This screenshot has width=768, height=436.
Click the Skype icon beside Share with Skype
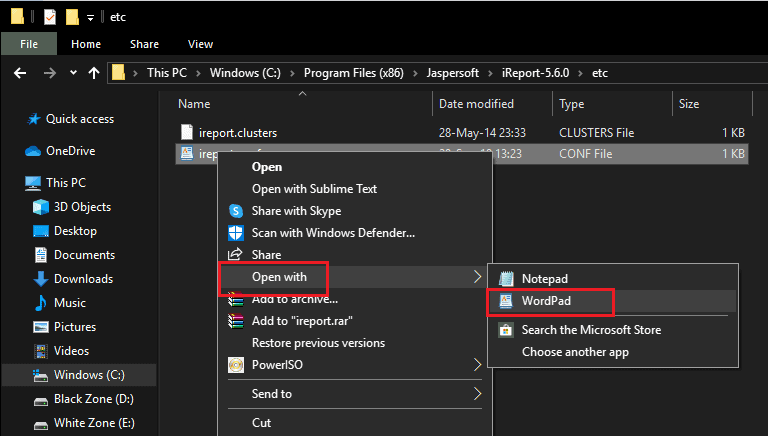[x=236, y=211]
